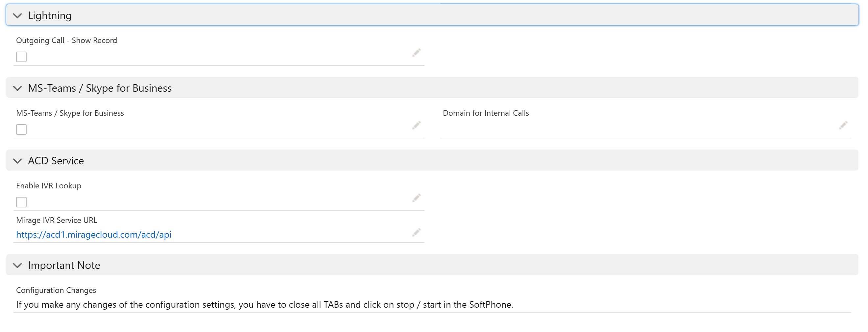868x332 pixels.
Task: Click the Configuration Changes label
Action: (56, 290)
